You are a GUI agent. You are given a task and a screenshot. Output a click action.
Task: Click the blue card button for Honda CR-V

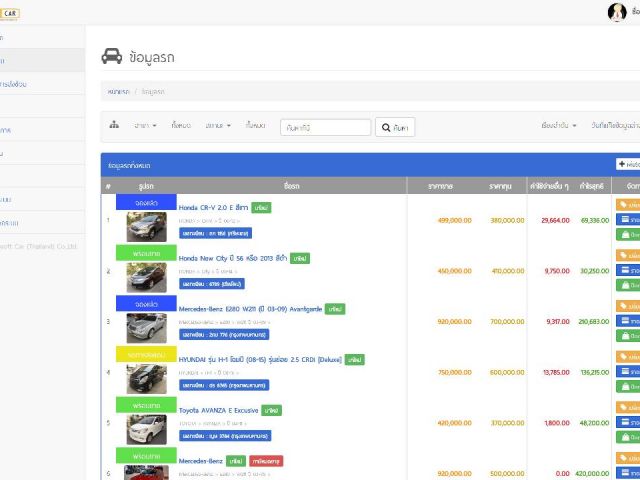pos(628,220)
